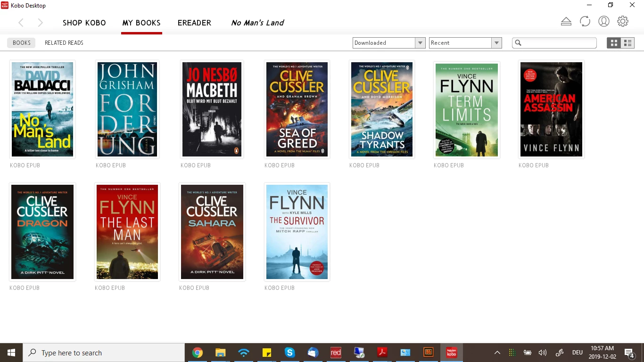Open the American Assassin book cover
Screen dimensions: 644x362
click(x=551, y=109)
